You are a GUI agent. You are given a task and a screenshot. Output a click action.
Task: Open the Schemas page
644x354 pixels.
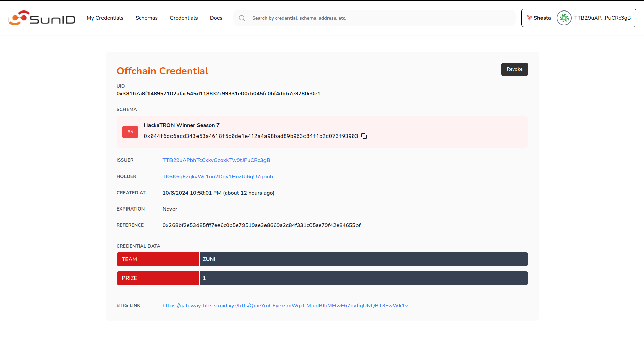click(x=146, y=18)
